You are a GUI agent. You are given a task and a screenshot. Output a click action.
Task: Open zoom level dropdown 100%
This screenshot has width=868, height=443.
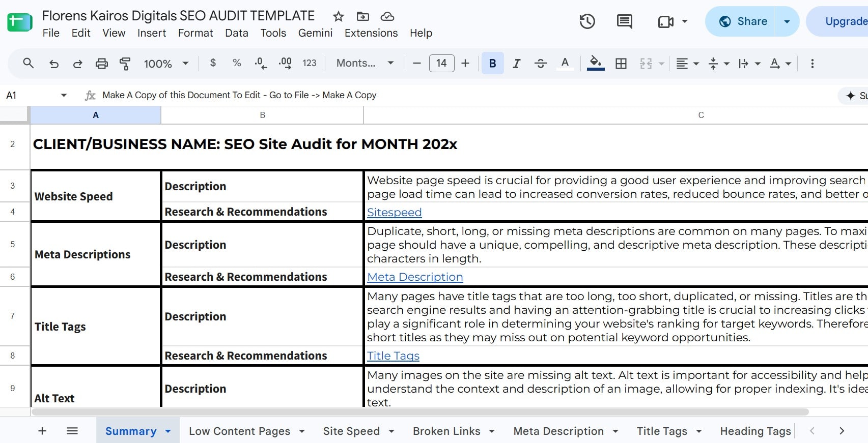coord(166,64)
